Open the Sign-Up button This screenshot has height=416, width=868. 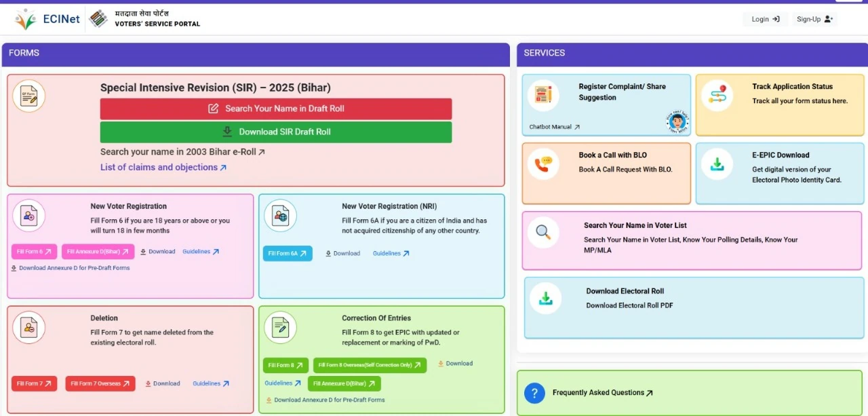(x=814, y=19)
